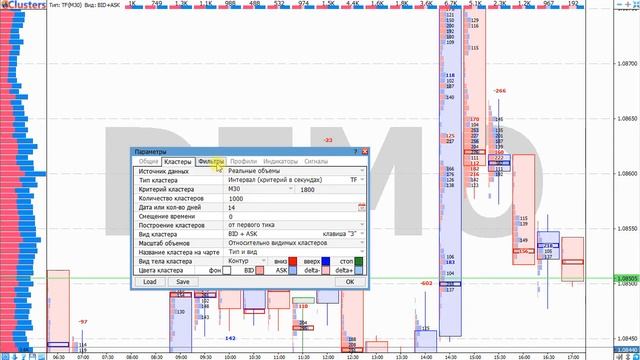Change the delta+ color swatch
Viewport: 640px width, 360px height.
pyautogui.click(x=358, y=270)
